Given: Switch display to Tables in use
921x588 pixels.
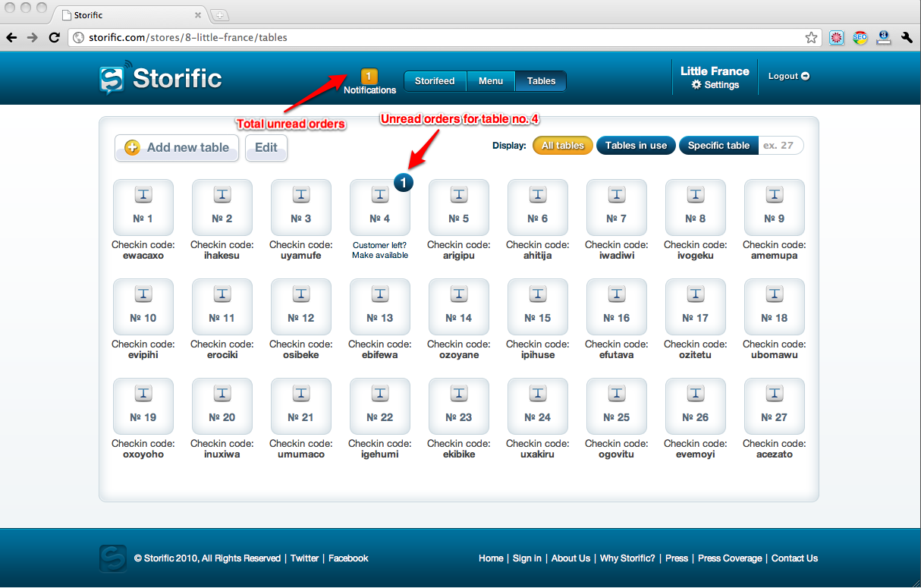Looking at the screenshot, I should coord(636,146).
